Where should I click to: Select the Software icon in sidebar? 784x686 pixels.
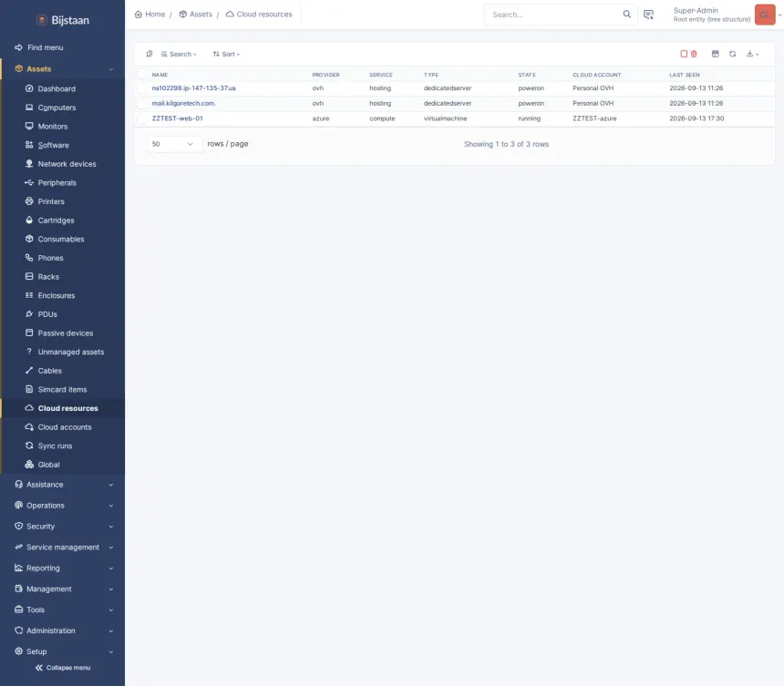(x=29, y=145)
